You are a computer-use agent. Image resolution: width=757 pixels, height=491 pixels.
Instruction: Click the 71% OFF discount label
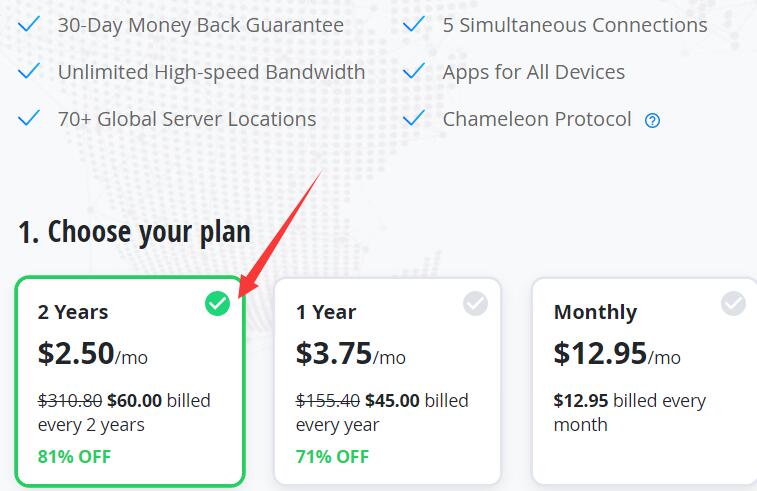(332, 457)
